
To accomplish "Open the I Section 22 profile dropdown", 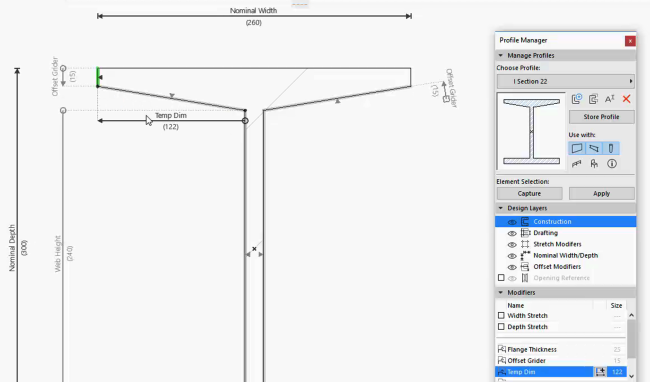I will pyautogui.click(x=565, y=81).
